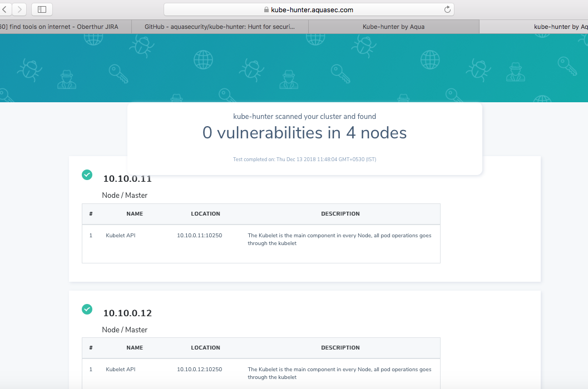Toggle the Safari sidebar visibility
The width and height of the screenshot is (588, 389).
[41, 9]
